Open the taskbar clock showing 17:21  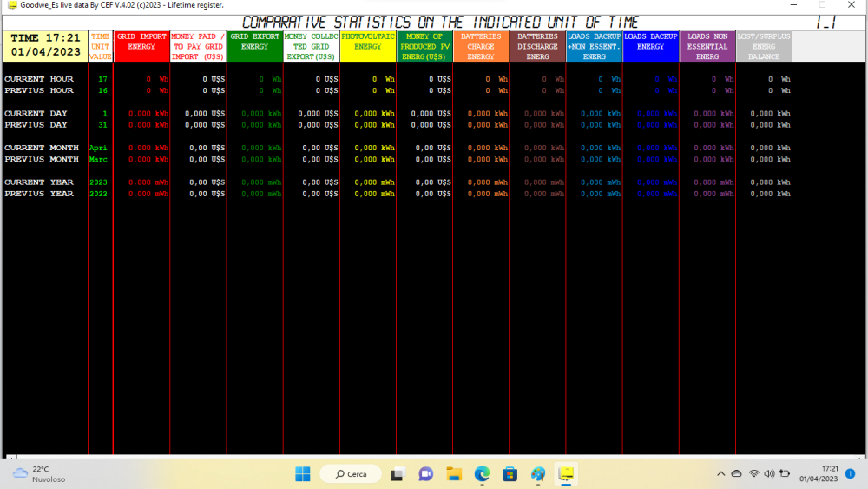(x=819, y=474)
